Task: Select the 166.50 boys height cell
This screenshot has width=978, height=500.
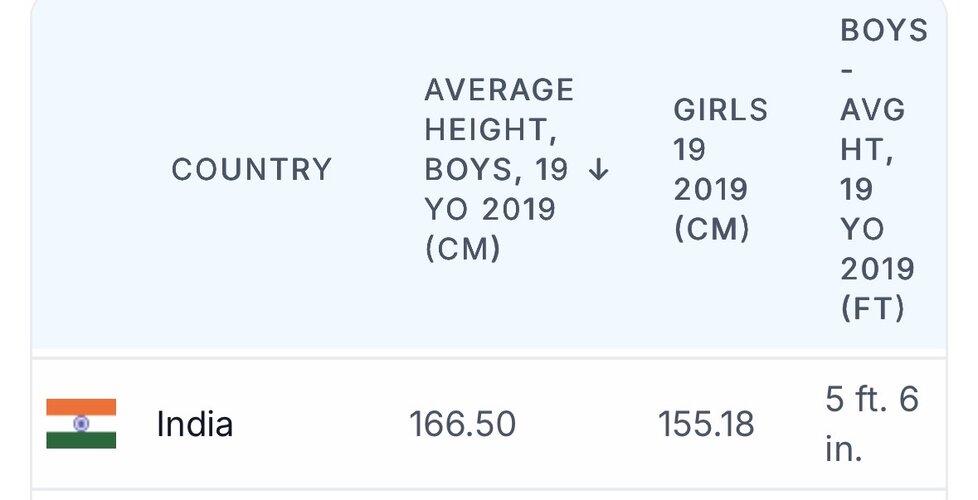Action: point(462,425)
